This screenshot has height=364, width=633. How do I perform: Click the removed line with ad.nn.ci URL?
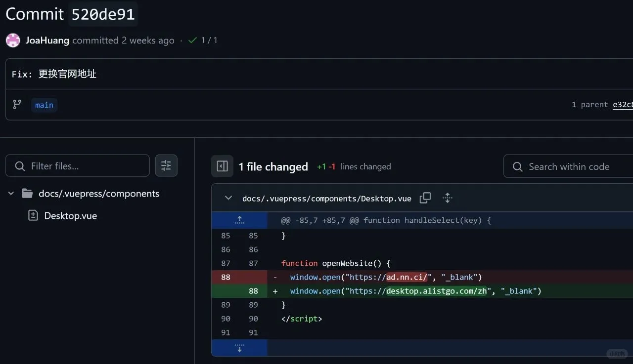tap(386, 277)
